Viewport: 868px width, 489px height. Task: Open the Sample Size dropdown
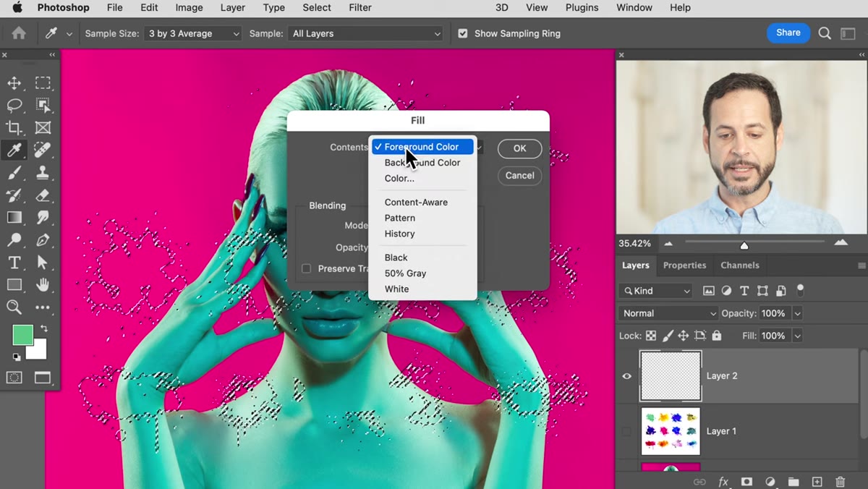tap(193, 33)
